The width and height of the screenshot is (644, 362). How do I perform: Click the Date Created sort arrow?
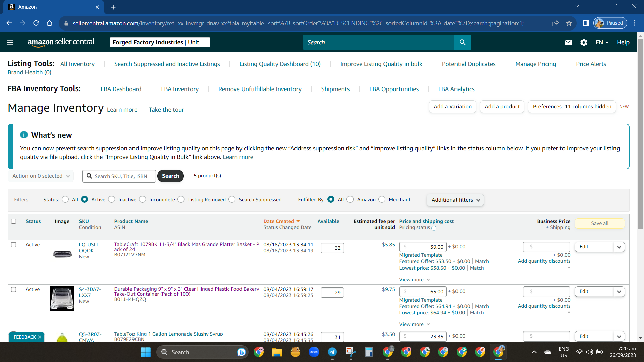click(298, 221)
